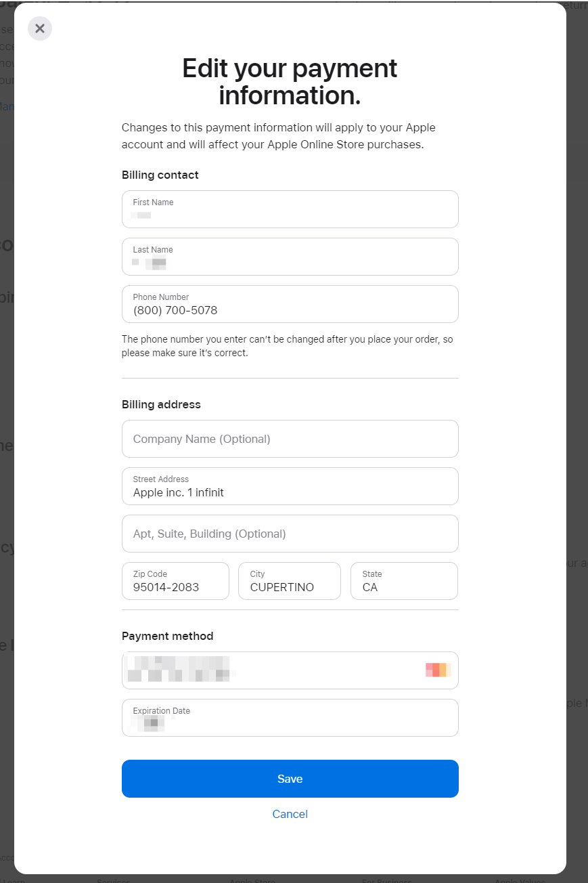Click the card brand logo in Payment method
The width and height of the screenshot is (588, 883).
438,670
